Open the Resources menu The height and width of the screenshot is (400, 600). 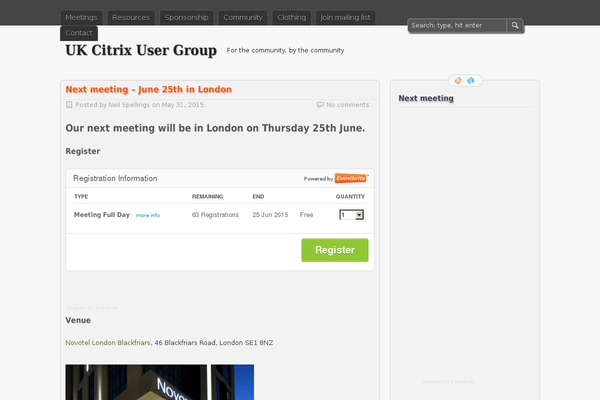(x=131, y=17)
